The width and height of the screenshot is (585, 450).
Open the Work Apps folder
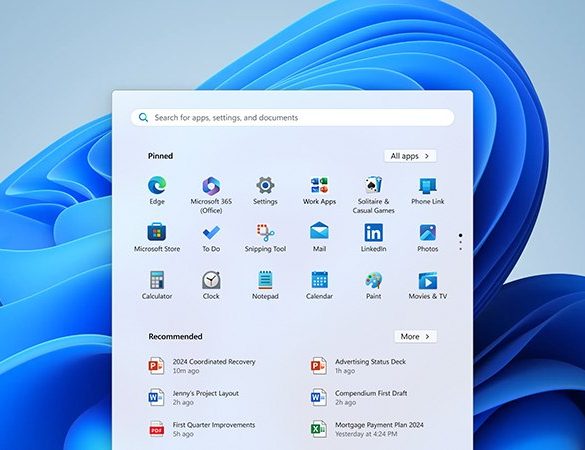[x=319, y=191]
